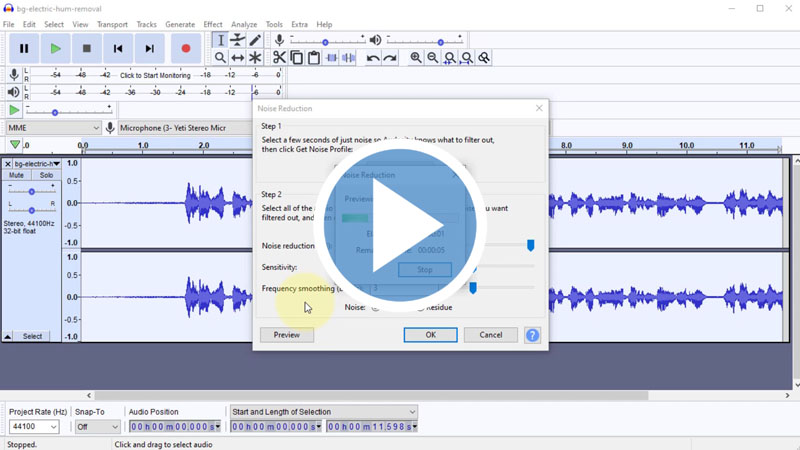Click the Cut scissors icon

pyautogui.click(x=279, y=58)
